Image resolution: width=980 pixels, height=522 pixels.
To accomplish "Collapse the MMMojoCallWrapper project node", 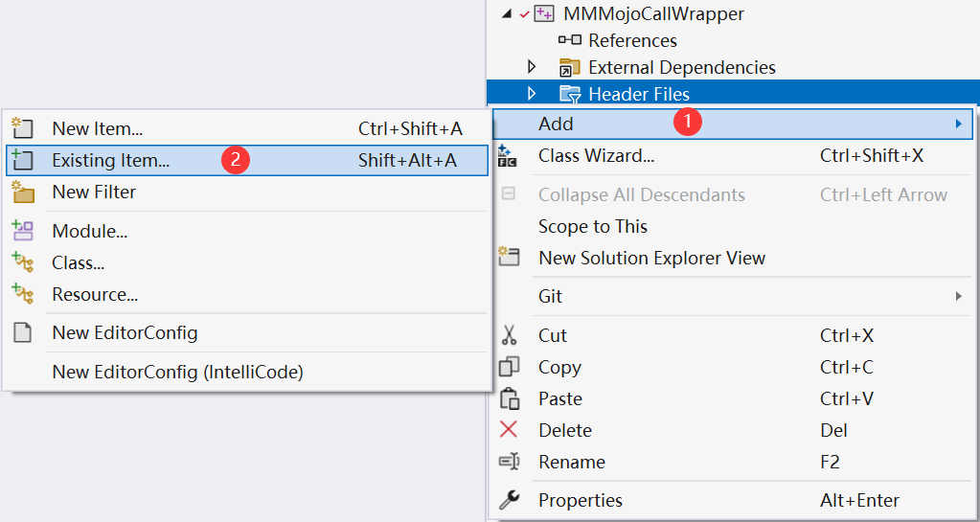I will coord(505,14).
